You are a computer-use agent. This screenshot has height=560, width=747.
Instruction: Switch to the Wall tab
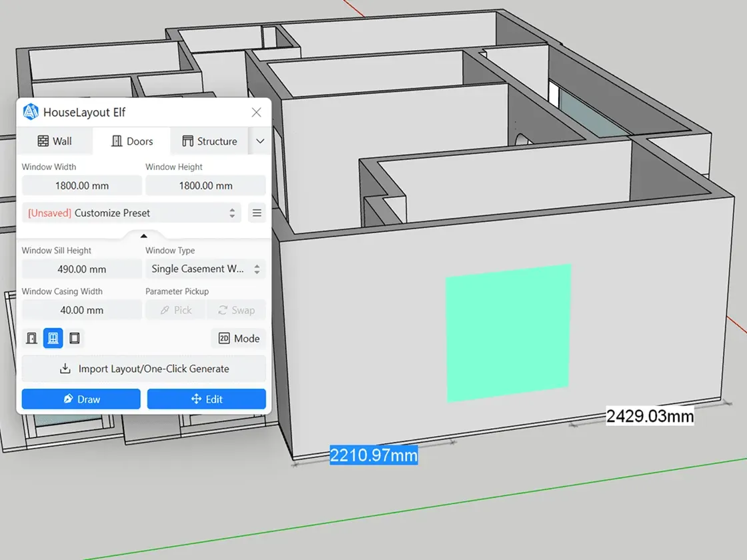tap(55, 141)
